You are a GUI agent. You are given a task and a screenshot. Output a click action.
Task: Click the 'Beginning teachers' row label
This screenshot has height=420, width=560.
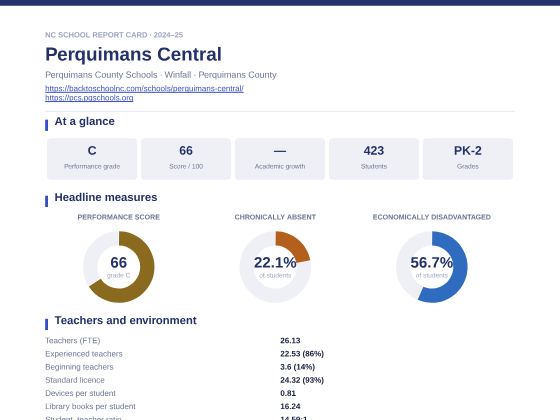point(79,367)
